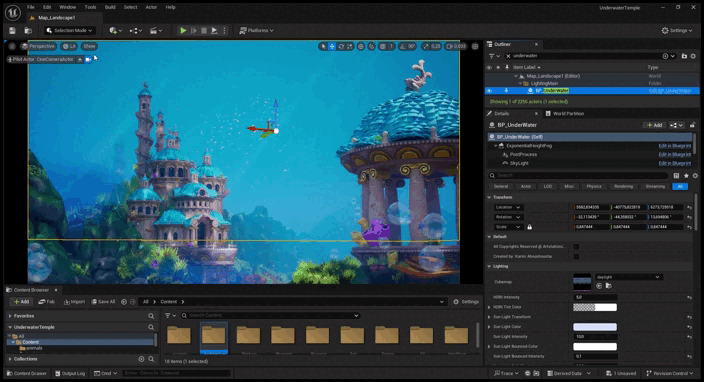
Task: Click the HDRI Intensity value field
Action: point(595,297)
